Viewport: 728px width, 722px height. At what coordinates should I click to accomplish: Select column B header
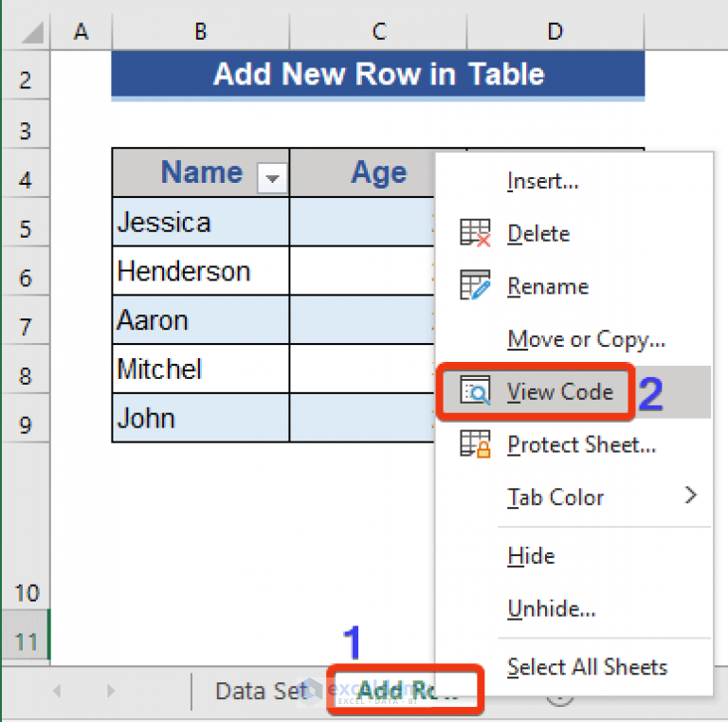[x=201, y=31]
